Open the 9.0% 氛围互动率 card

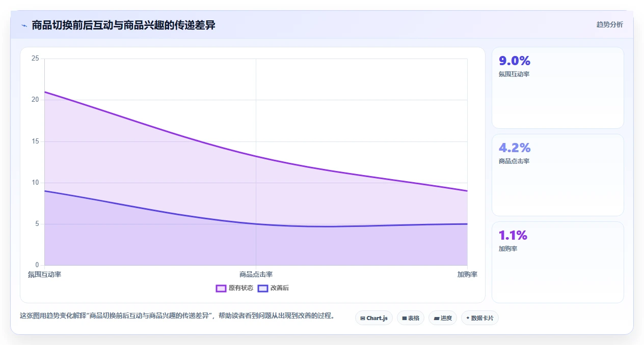click(x=558, y=88)
